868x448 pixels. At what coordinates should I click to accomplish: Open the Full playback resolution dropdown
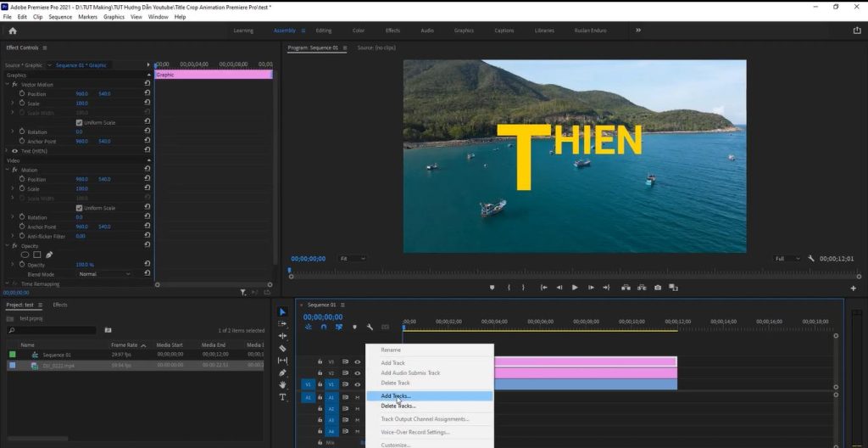(787, 259)
